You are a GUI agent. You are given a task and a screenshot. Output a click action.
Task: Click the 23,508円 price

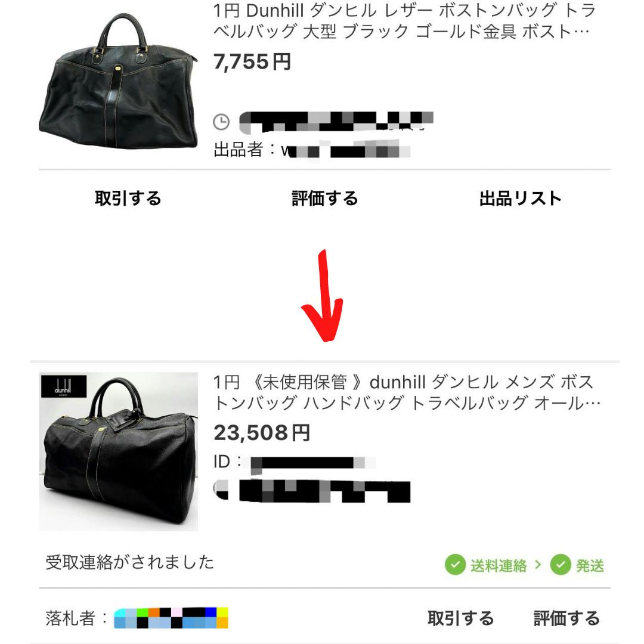pyautogui.click(x=262, y=433)
